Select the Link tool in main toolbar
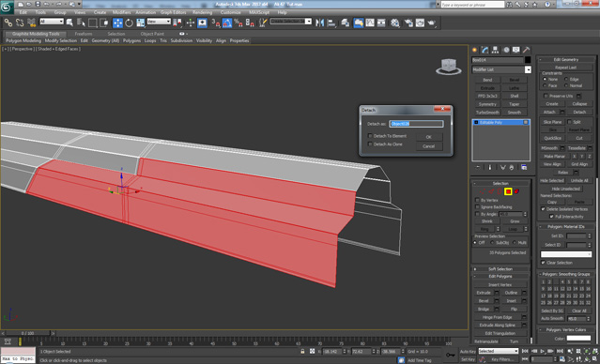The height and width of the screenshot is (364, 600). tap(8, 23)
